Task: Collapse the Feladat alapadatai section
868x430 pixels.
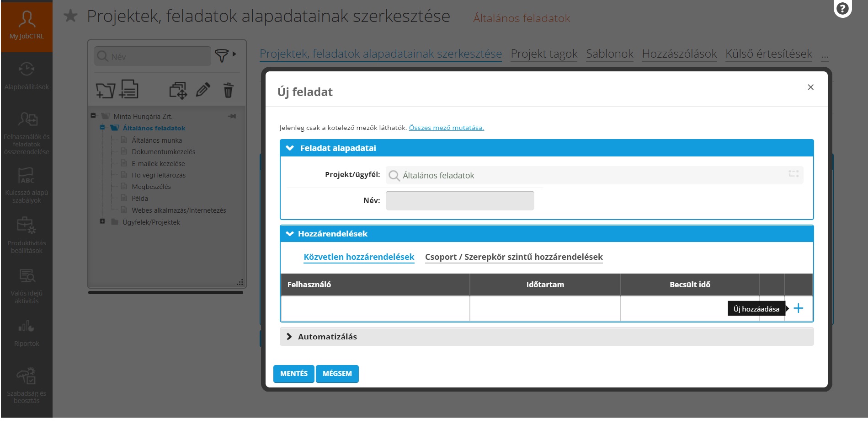Action: click(x=290, y=148)
